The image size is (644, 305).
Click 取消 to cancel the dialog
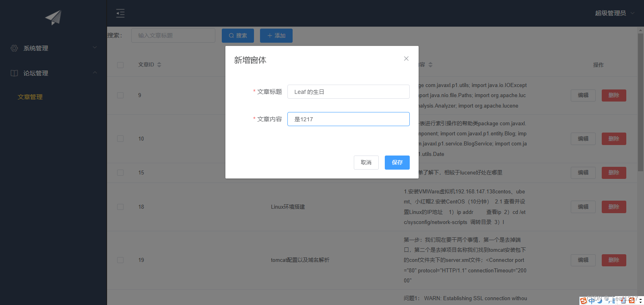[x=366, y=162]
